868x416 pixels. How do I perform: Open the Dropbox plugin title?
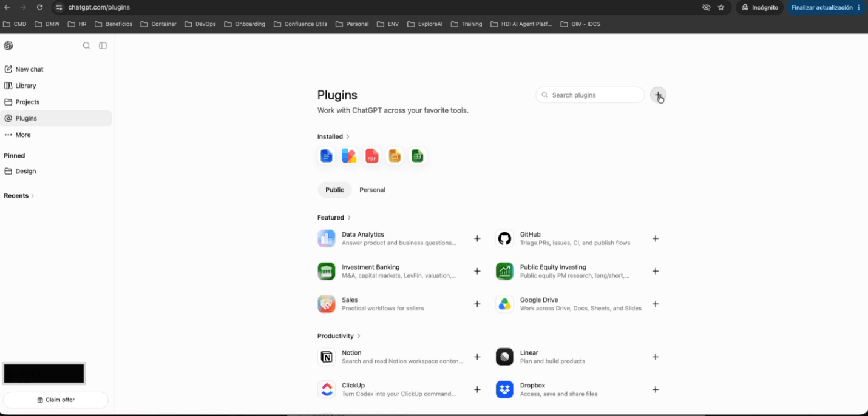tap(533, 385)
